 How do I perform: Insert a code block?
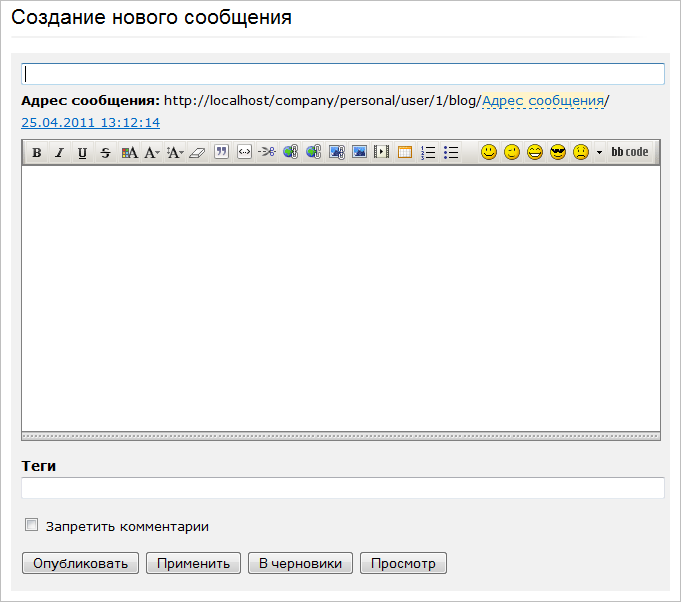[243, 153]
